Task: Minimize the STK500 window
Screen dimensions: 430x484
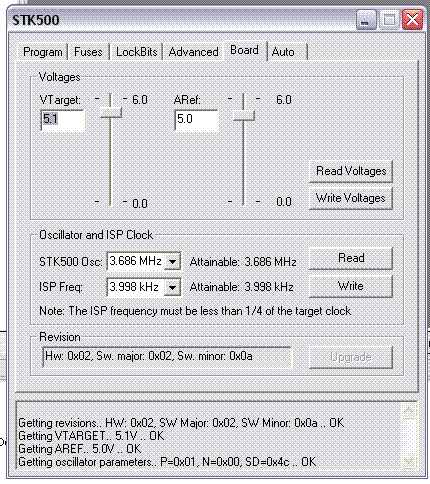Action: pyautogui.click(x=366, y=20)
